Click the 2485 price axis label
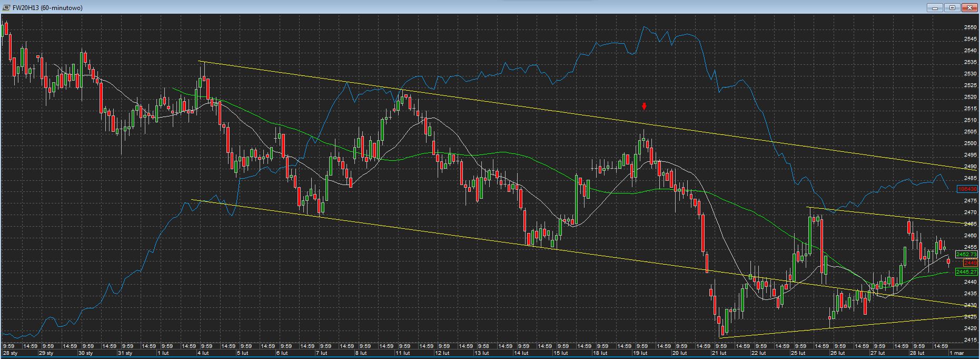 tap(969, 178)
